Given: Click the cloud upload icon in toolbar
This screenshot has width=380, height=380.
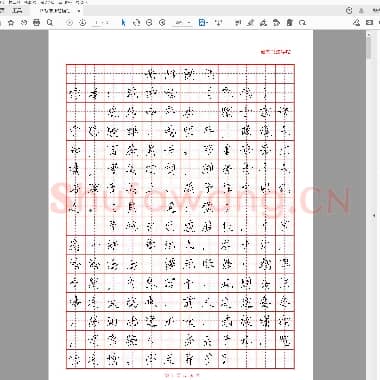Looking at the screenshot, I should pyautogui.click(x=24, y=23).
